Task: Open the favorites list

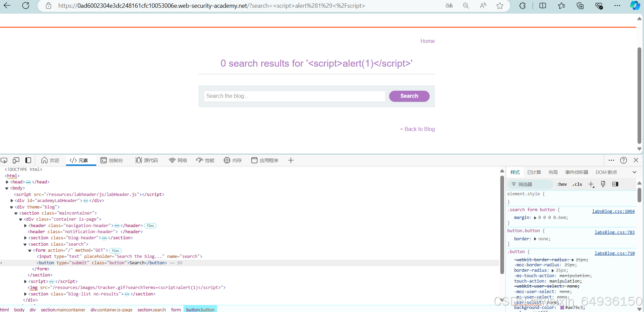Action: pyautogui.click(x=562, y=5)
